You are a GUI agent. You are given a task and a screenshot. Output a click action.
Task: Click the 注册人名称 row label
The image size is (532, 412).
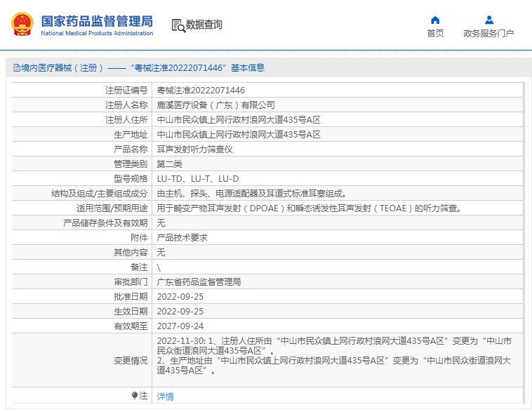[x=126, y=105]
